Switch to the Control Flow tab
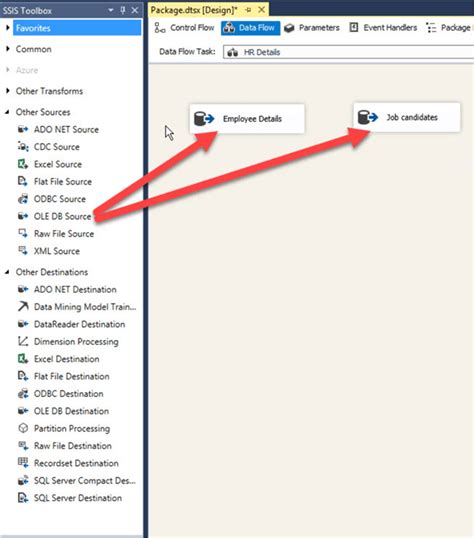Screen dimensions: 474x538 click(184, 27)
